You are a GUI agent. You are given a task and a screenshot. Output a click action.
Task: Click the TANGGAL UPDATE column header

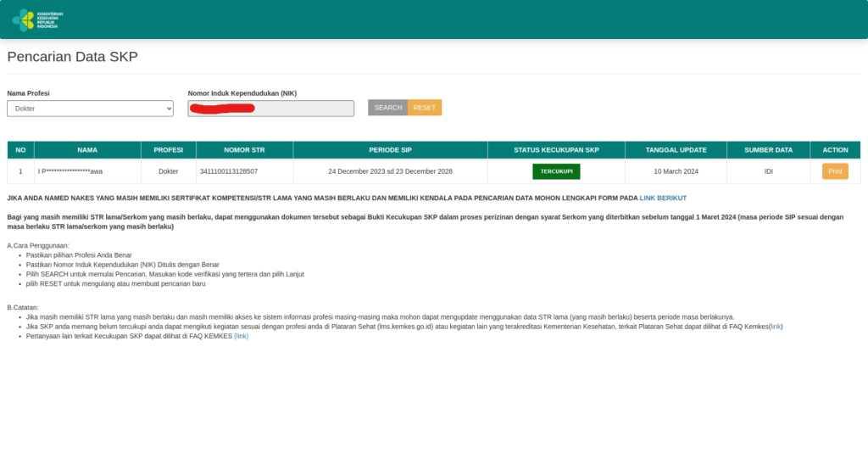coord(676,150)
